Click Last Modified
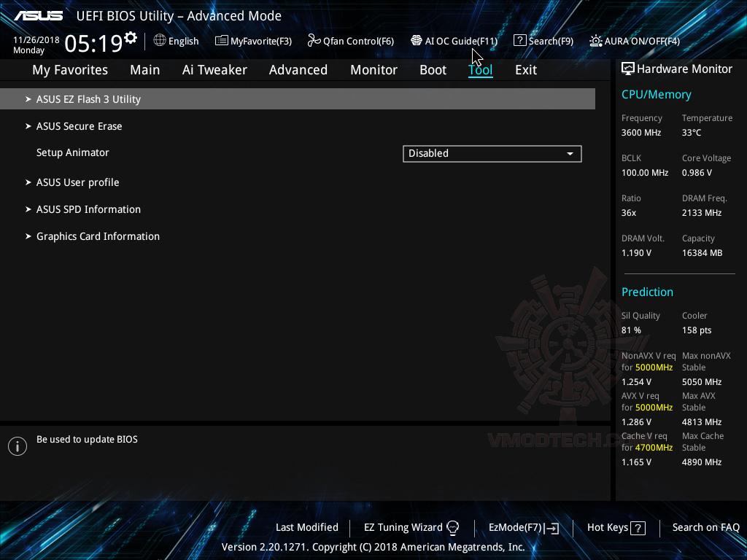The image size is (747, 560). (307, 528)
